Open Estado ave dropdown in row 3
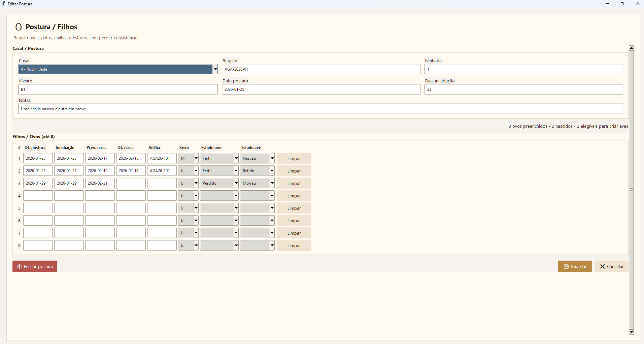This screenshot has width=644, height=344. coord(272,183)
